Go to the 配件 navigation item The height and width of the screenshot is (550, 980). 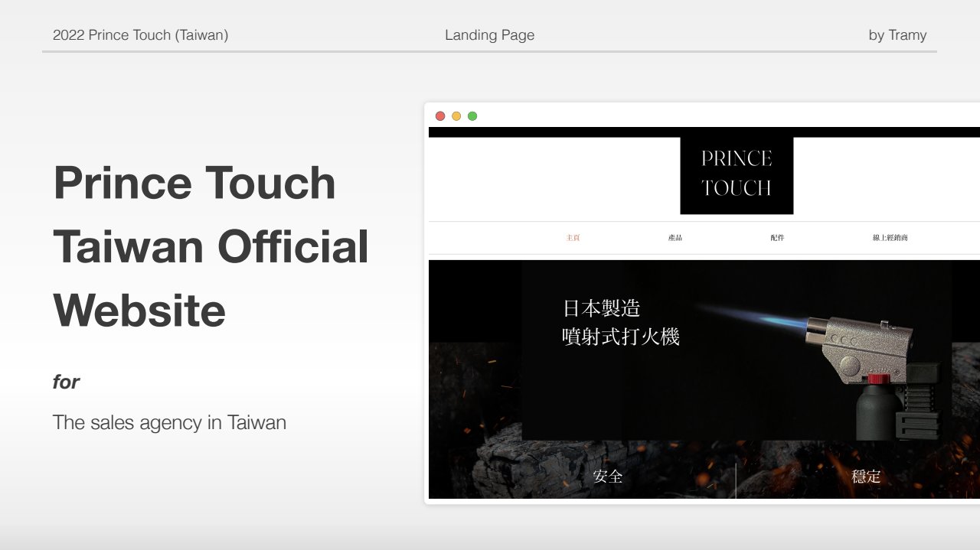[777, 238]
